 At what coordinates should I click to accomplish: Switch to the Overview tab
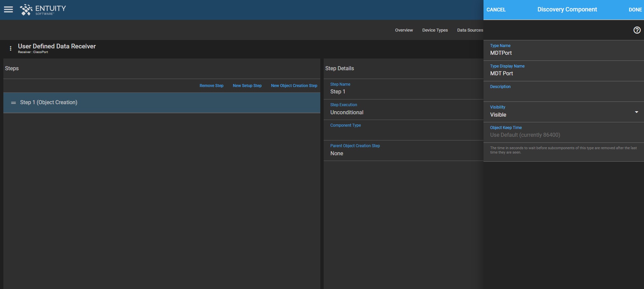[x=404, y=30]
